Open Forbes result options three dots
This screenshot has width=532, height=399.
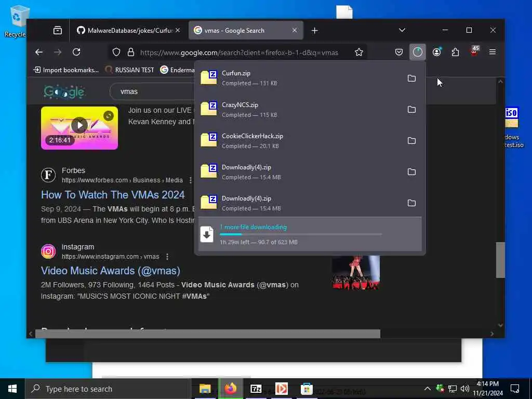190,180
